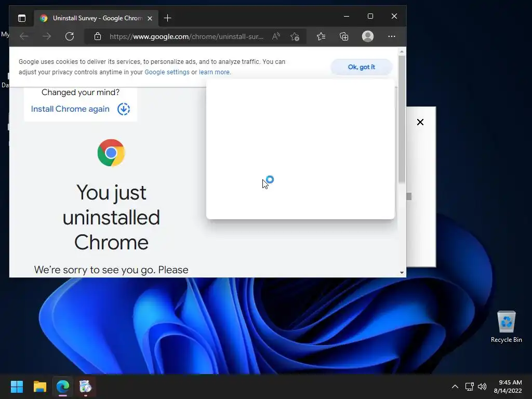Click the Ok, got it cookie button
532x399 pixels.
[362, 67]
